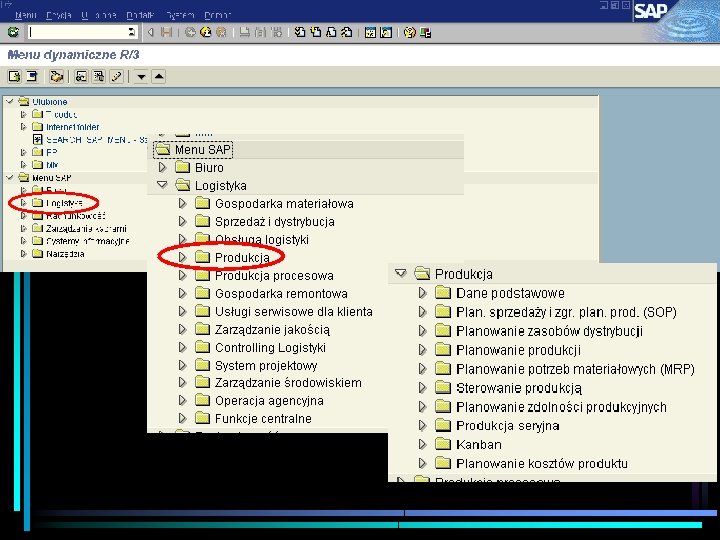The height and width of the screenshot is (540, 720).
Task: Select Sprzedaż i dystrybucja folder
Action: pyautogui.click(x=275, y=222)
